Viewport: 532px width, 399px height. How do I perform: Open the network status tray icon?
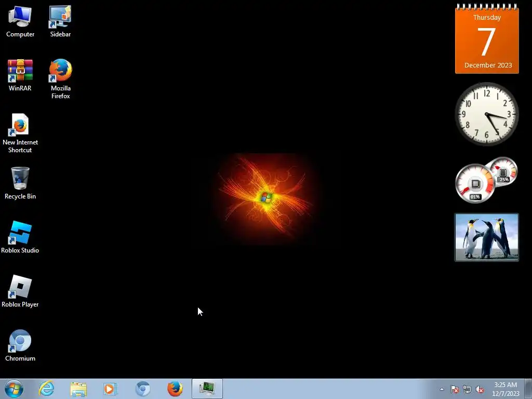[x=467, y=389]
